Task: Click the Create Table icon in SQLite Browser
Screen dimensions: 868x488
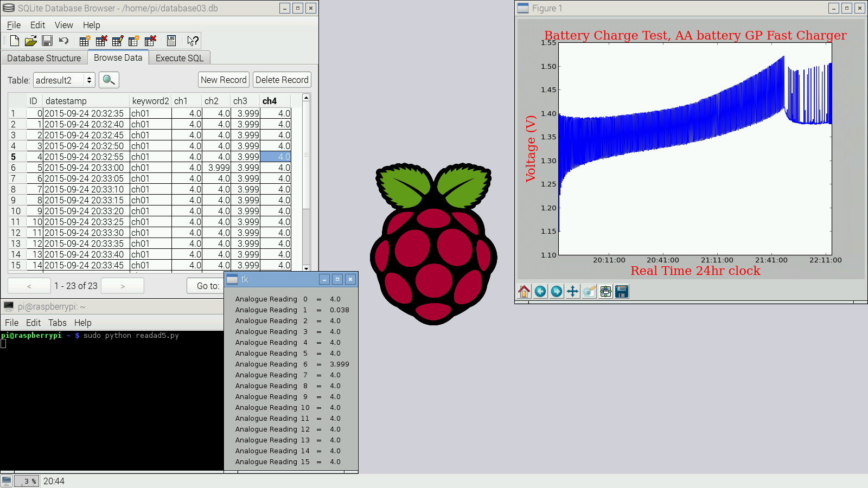Action: tap(85, 41)
